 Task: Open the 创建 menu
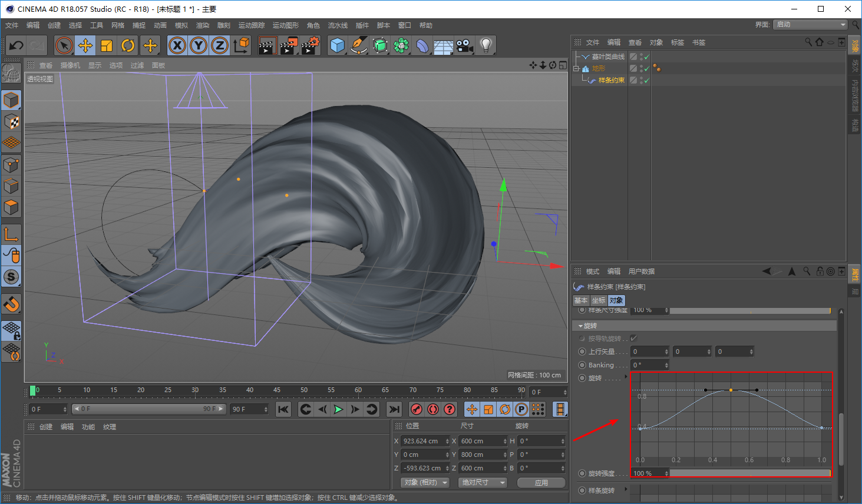54,25
